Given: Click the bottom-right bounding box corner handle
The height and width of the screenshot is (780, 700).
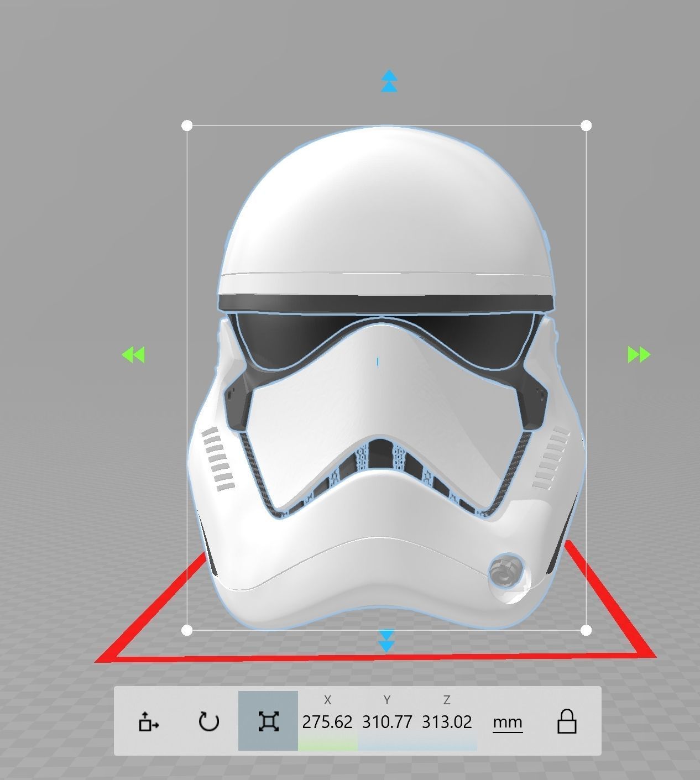Looking at the screenshot, I should [x=586, y=630].
